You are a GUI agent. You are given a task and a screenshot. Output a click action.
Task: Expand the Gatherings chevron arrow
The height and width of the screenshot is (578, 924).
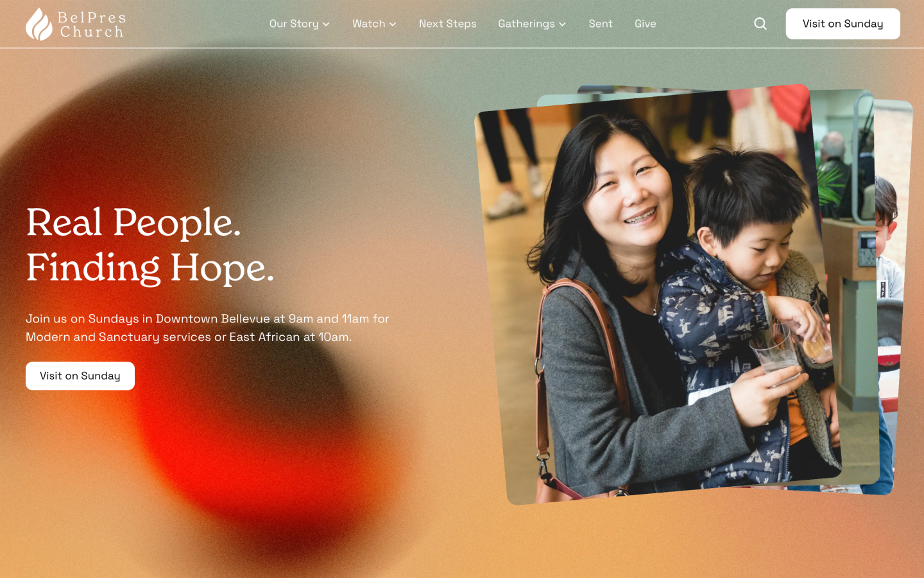(x=562, y=24)
